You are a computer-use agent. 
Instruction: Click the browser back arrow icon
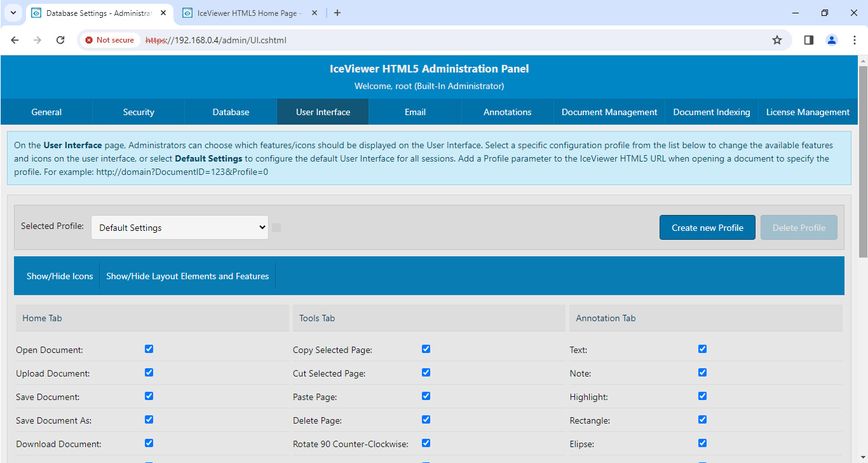[15, 40]
